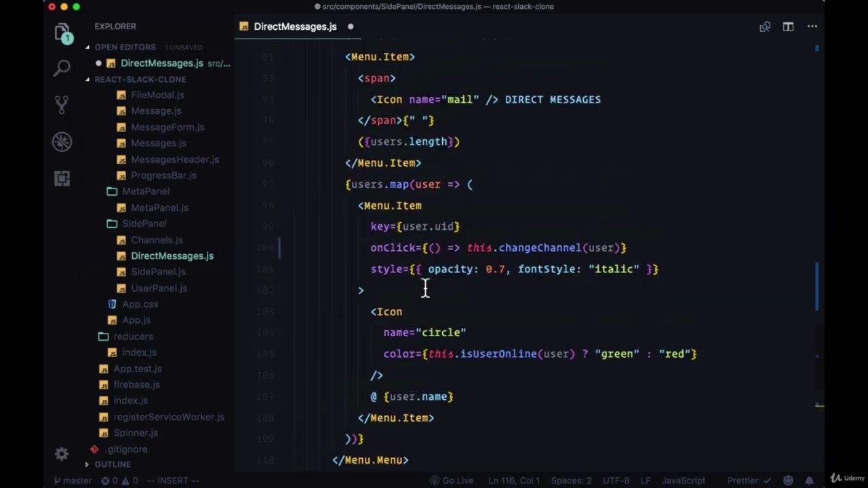Open MetaPanel.js file
The height and width of the screenshot is (488, 868).
(159, 207)
